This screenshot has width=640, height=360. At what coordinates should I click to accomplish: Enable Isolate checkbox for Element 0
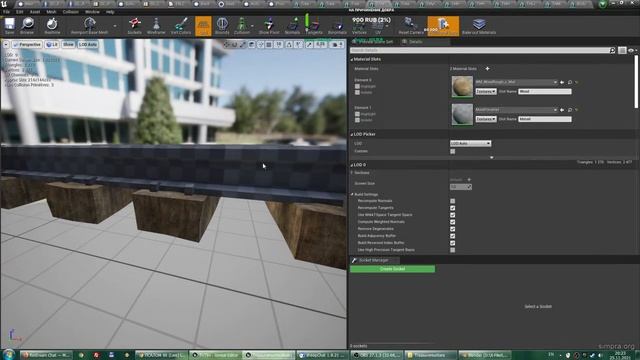coord(357,93)
